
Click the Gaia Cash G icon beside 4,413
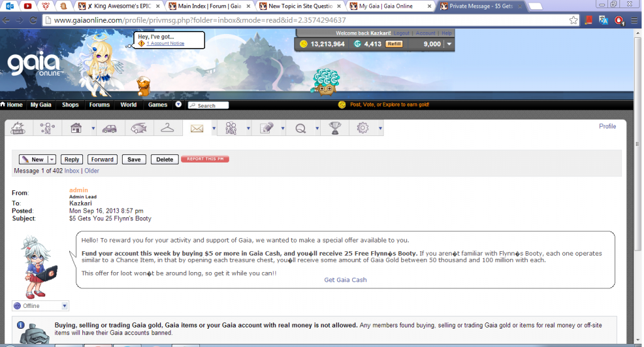(357, 44)
